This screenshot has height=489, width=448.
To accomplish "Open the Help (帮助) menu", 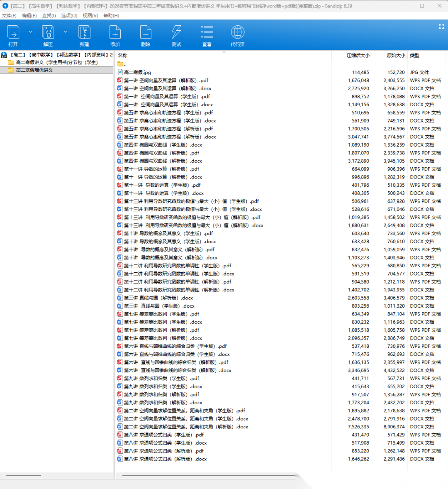I will [111, 16].
